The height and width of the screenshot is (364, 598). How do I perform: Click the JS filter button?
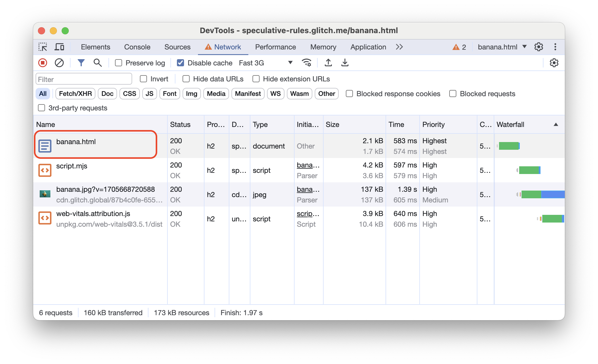click(149, 94)
